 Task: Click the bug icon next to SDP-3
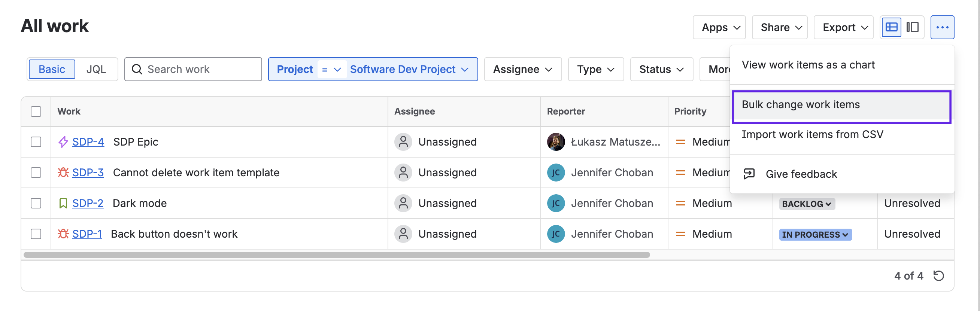pyautogui.click(x=63, y=173)
